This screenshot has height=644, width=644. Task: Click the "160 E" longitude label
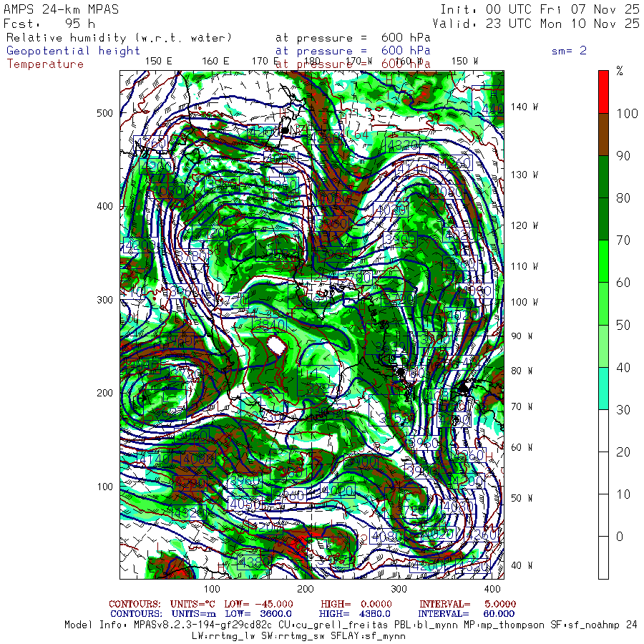pyautogui.click(x=215, y=62)
